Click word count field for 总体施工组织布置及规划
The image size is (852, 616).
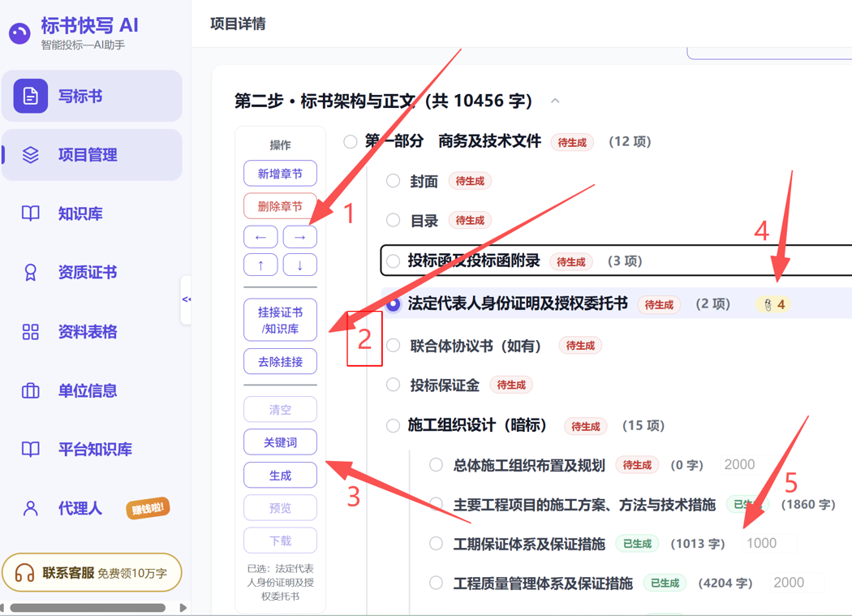pyautogui.click(x=747, y=465)
